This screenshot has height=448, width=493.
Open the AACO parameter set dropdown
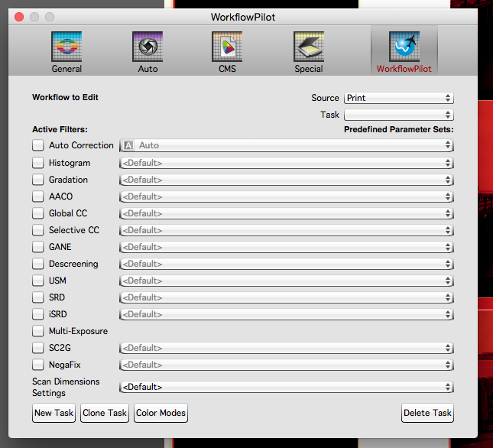tap(286, 196)
